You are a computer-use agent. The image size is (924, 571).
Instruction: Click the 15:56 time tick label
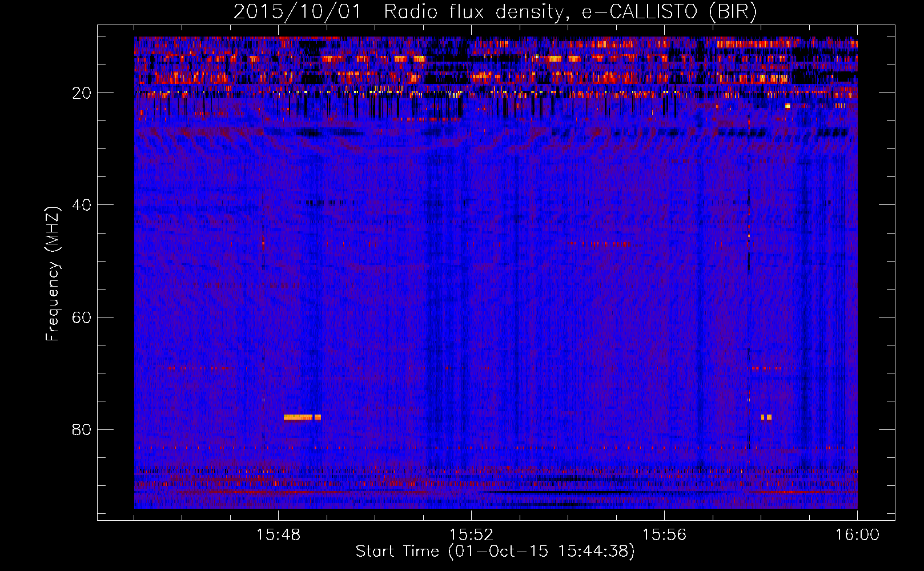(x=664, y=535)
